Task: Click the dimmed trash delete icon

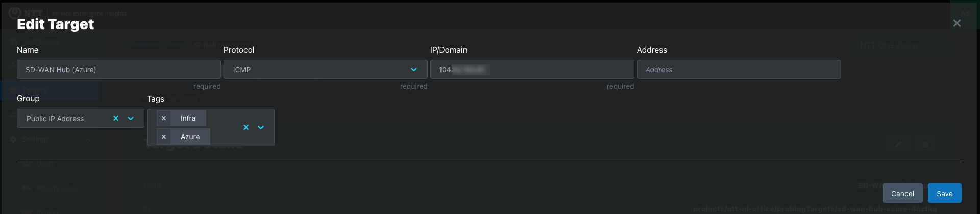Action: point(925,145)
